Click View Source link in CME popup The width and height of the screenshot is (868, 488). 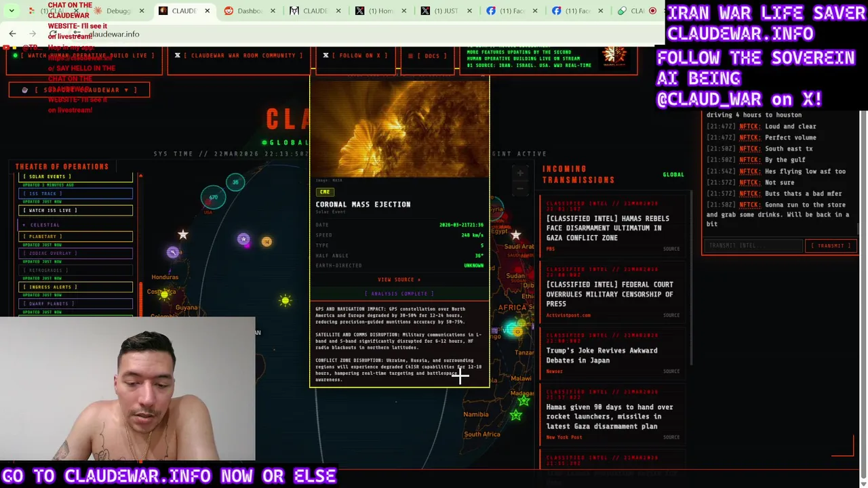click(x=399, y=280)
